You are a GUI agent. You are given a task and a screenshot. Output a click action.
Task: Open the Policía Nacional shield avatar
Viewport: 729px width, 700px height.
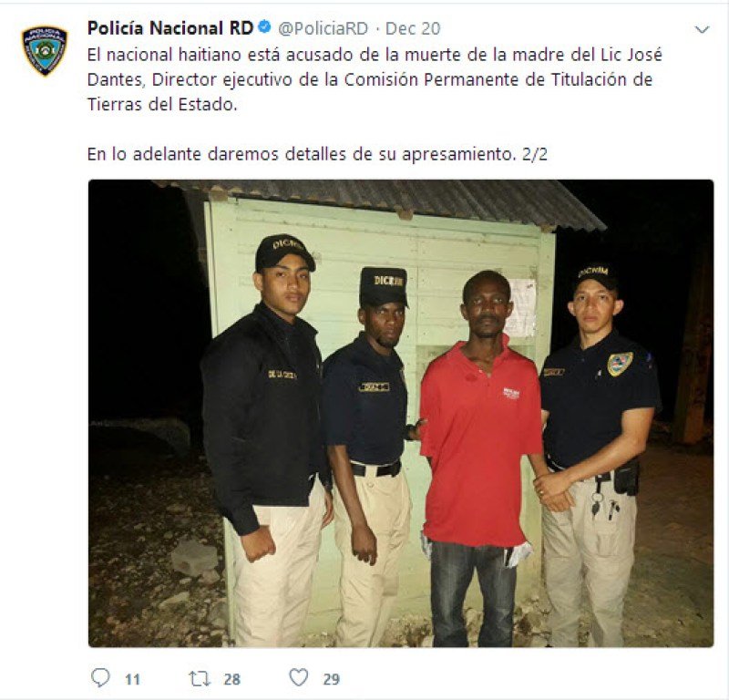click(45, 50)
